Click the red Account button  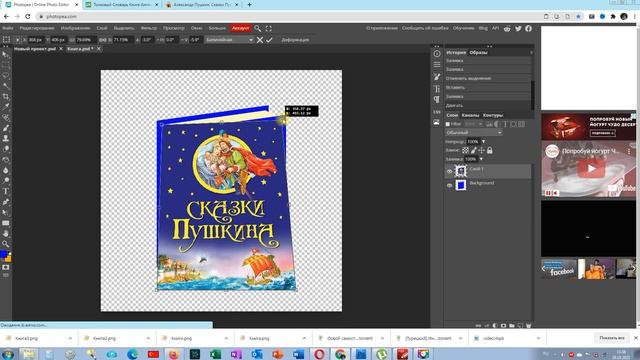tap(240, 28)
